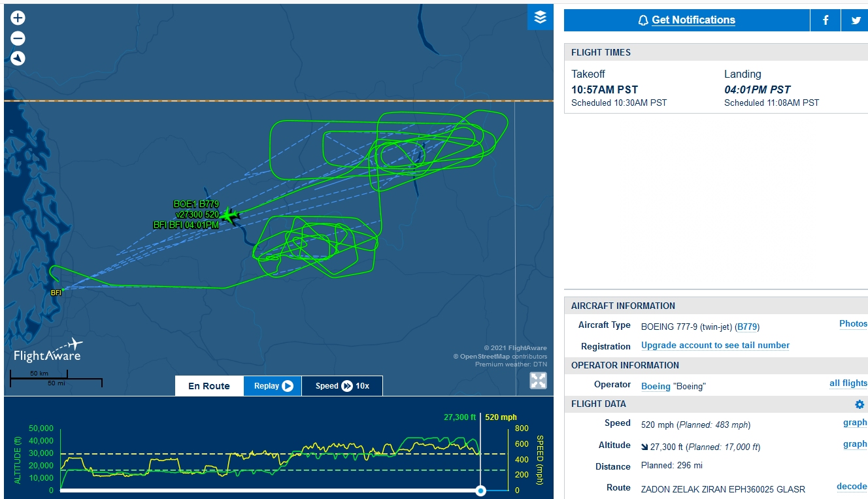868x499 pixels.
Task: Click the landing time 04:01PM PST
Action: coord(757,90)
